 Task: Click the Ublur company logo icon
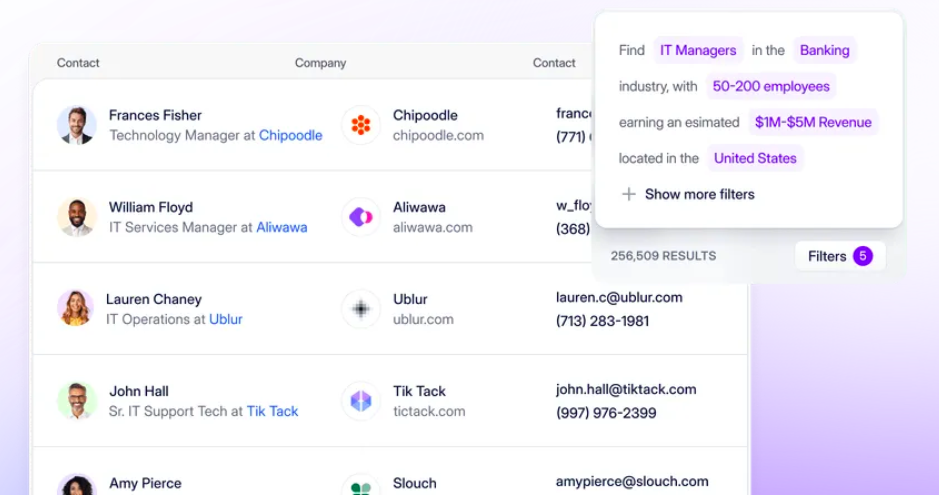361,309
